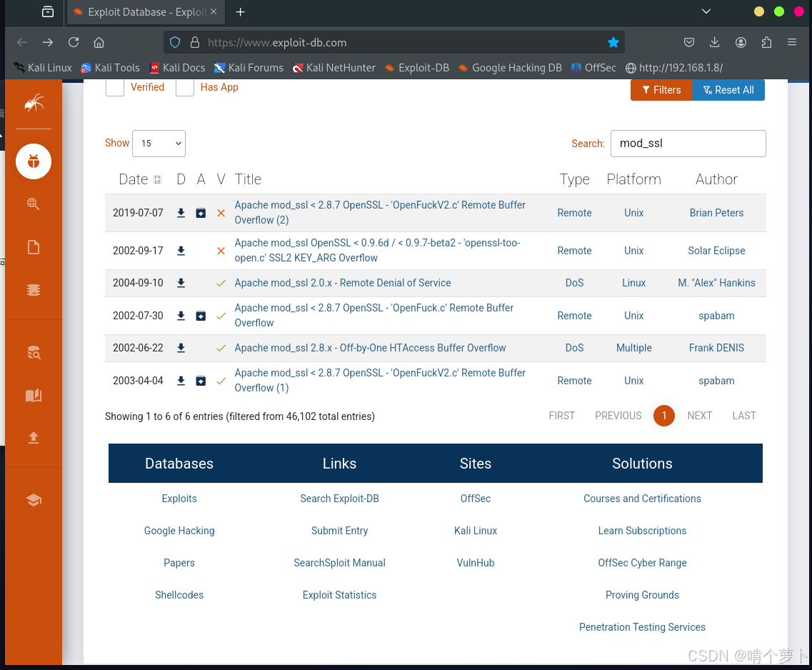
Task: Open the Show entries dropdown set to 15
Action: (x=159, y=144)
